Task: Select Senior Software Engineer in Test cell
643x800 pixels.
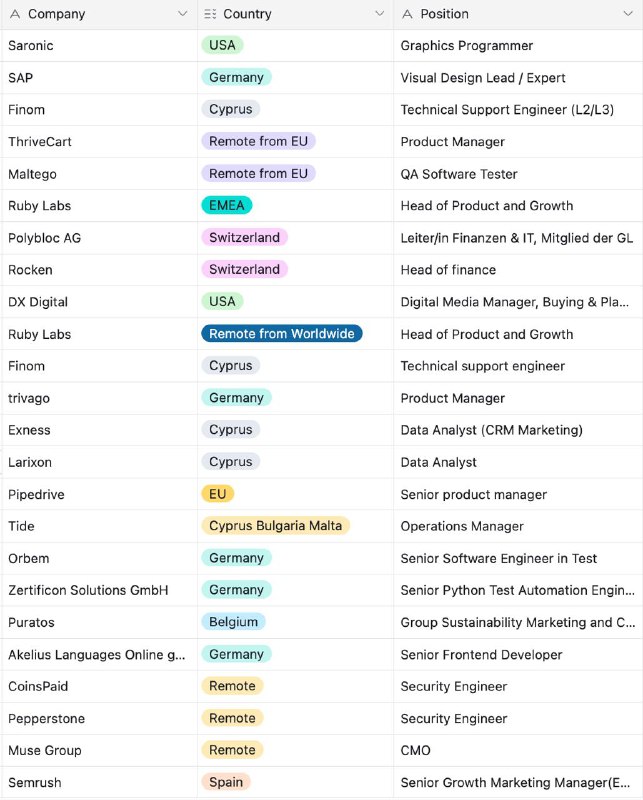Action: coord(518,558)
